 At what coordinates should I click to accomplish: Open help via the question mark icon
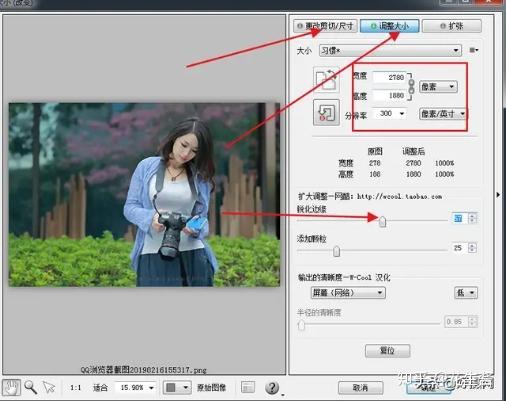272,388
